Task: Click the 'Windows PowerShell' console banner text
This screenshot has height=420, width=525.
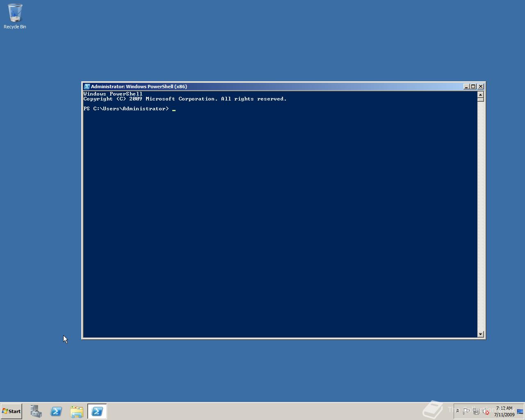Action: click(113, 94)
